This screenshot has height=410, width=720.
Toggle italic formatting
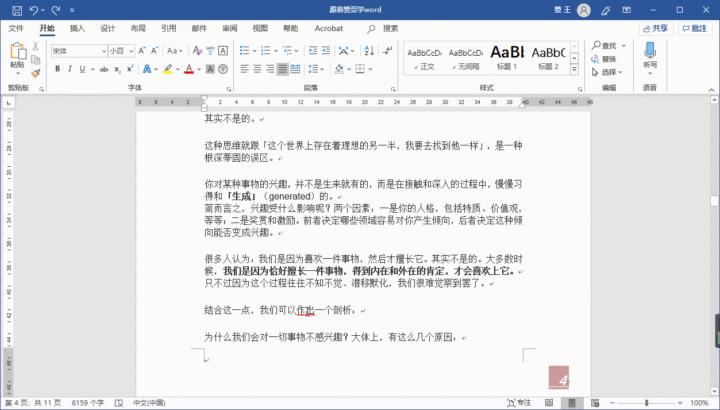coord(70,69)
